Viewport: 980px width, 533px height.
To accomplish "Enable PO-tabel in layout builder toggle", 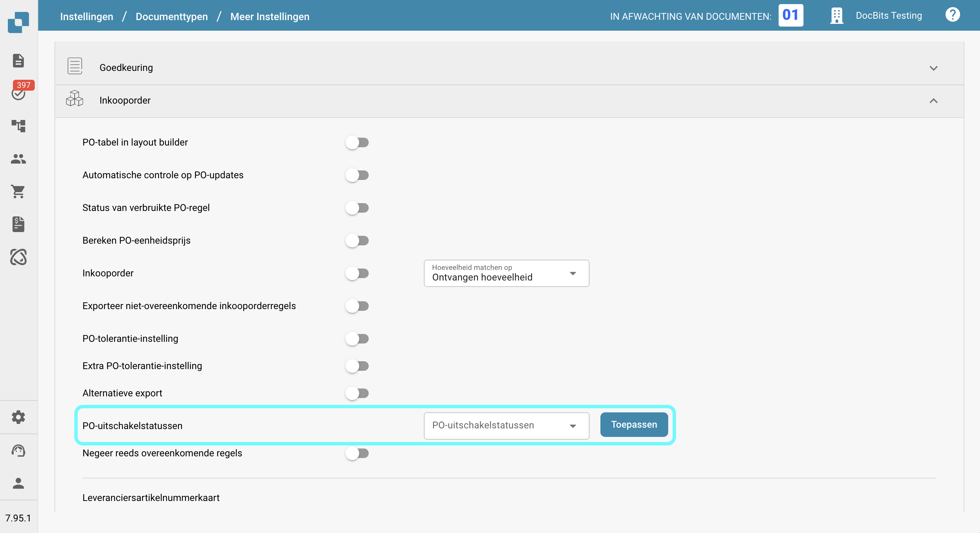I will click(357, 142).
